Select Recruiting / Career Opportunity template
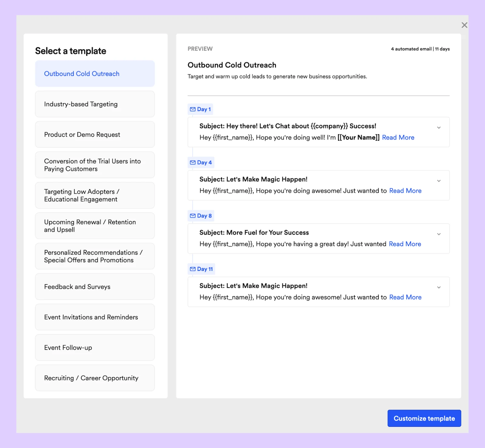This screenshot has height=448, width=485. point(95,378)
